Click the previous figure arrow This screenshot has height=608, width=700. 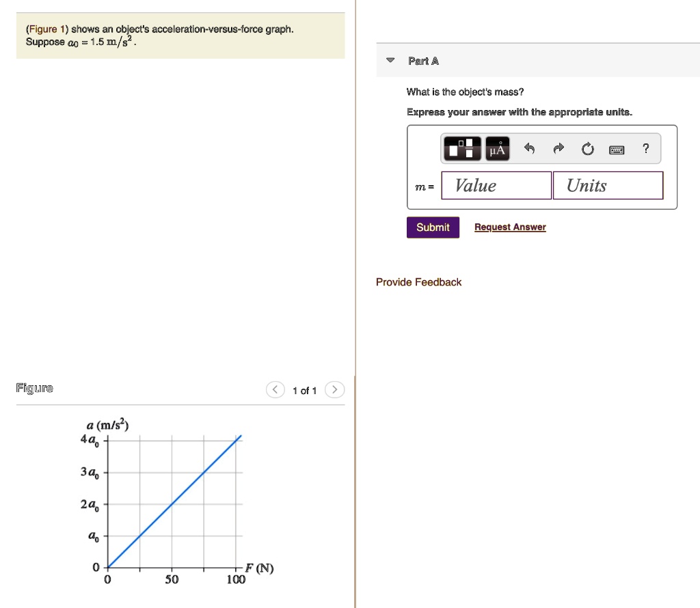(275, 389)
